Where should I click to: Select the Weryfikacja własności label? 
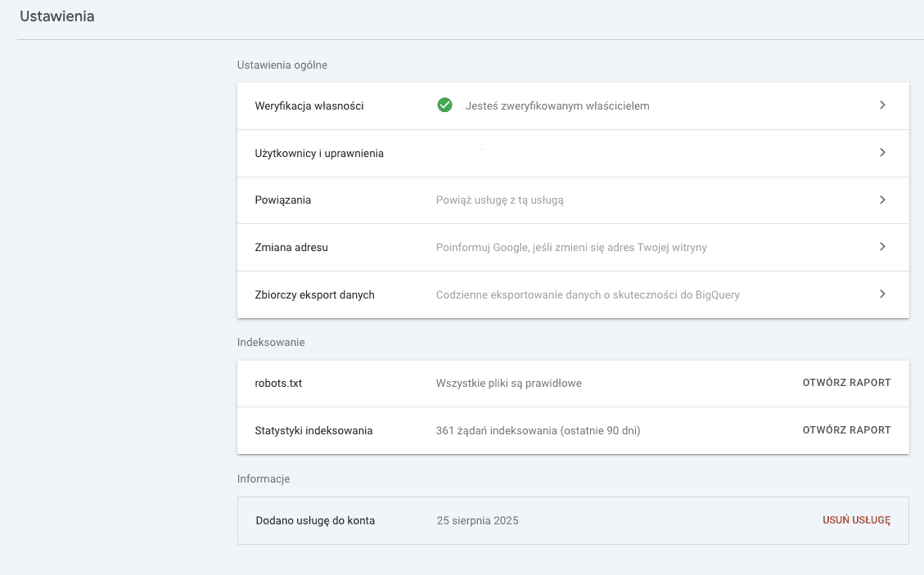click(x=309, y=106)
